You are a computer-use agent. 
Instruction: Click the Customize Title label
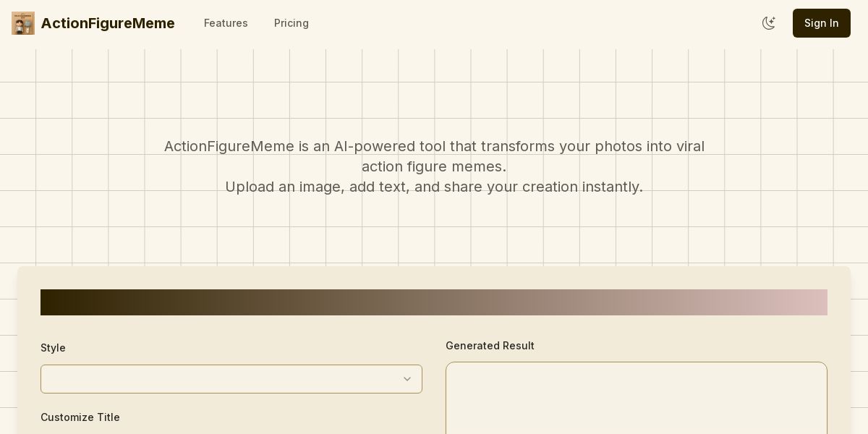(x=80, y=417)
